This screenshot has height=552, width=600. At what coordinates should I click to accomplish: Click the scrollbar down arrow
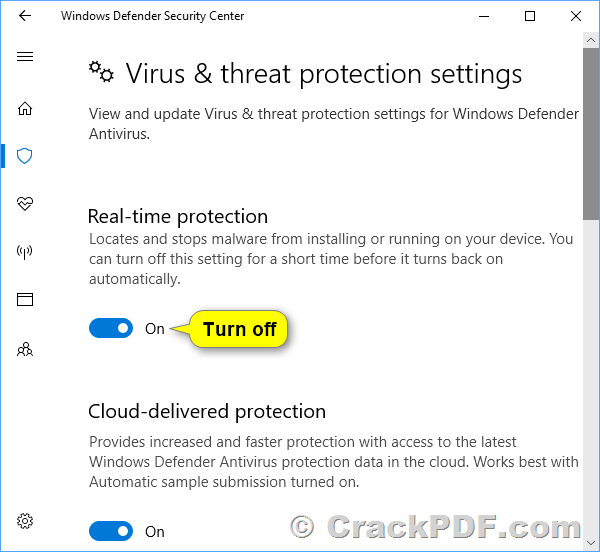591,542
